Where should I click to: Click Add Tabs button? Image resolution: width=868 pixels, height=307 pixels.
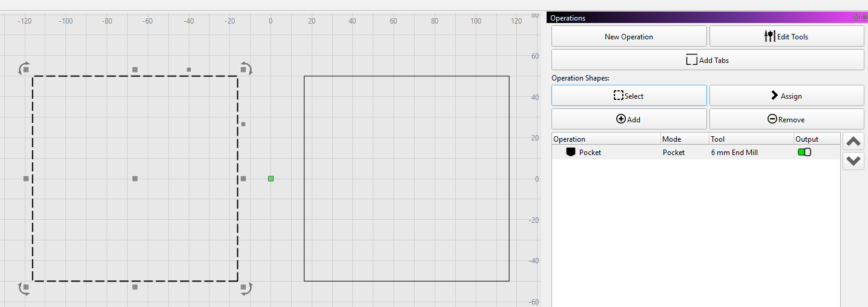(x=707, y=60)
